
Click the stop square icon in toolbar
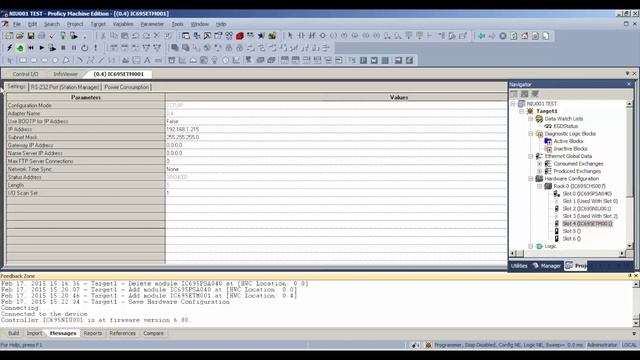click(63, 48)
